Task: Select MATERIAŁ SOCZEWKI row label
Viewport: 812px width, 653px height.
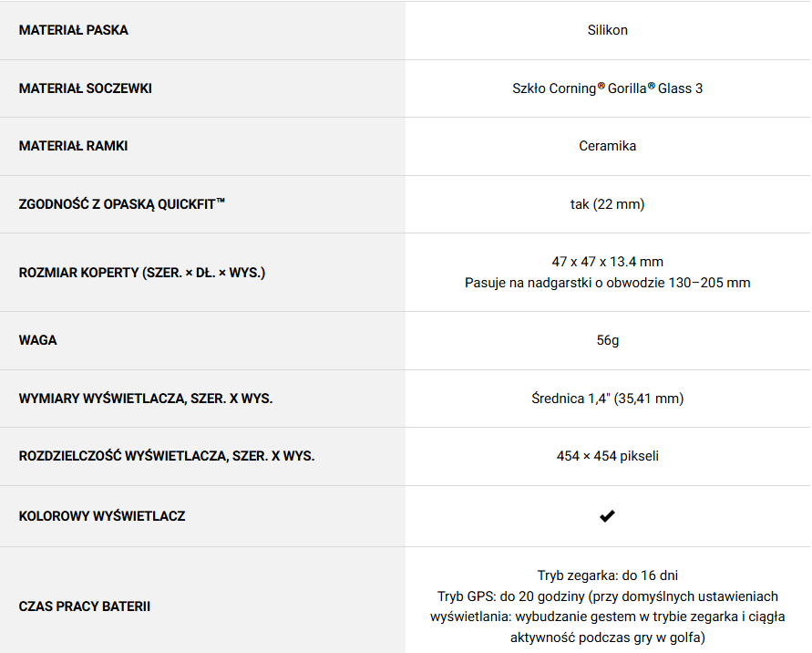Action: pos(86,88)
